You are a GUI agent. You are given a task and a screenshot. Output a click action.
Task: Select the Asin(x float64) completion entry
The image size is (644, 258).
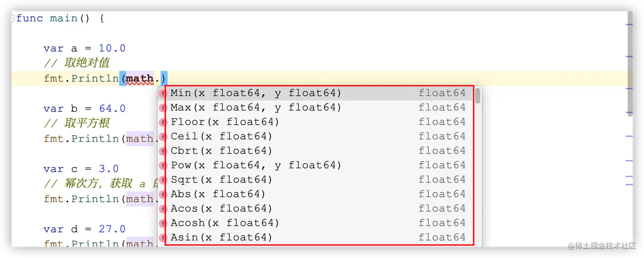tap(316, 238)
